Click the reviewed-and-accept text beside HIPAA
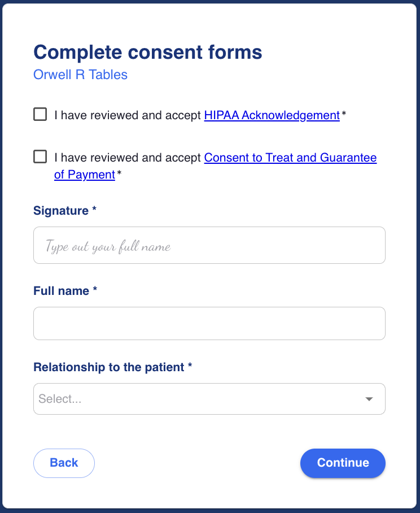The image size is (420, 513). (128, 115)
